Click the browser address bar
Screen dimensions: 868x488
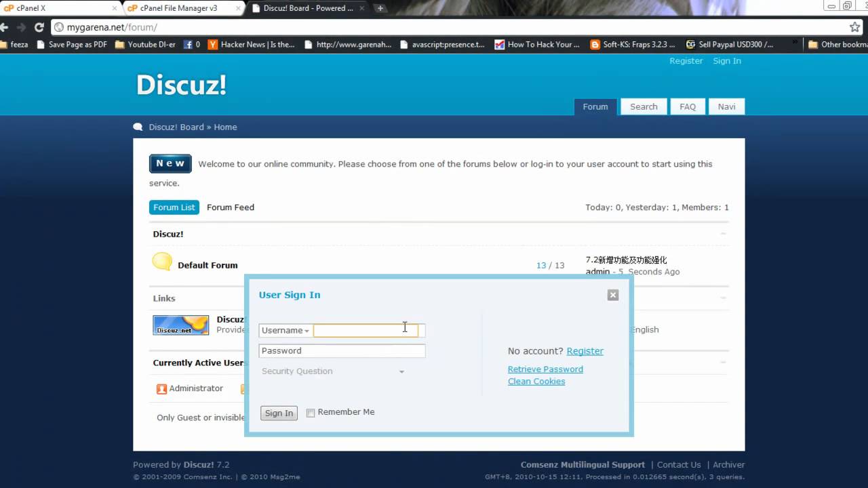[448, 28]
